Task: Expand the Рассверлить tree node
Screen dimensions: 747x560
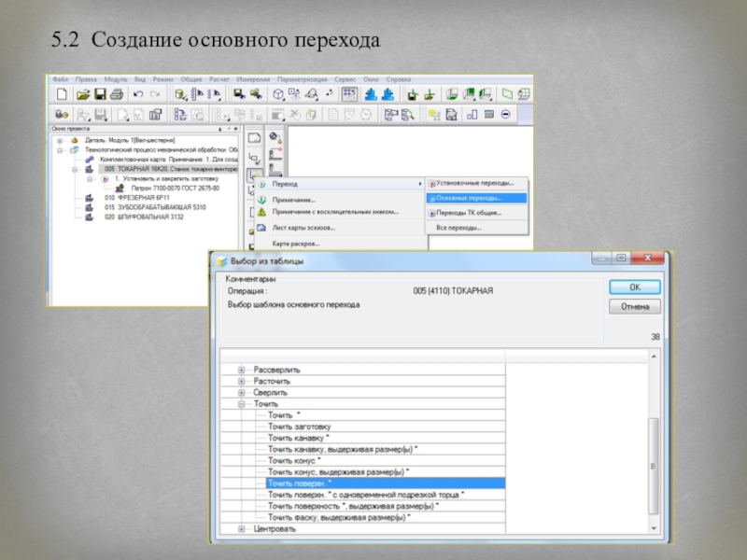Action: pos(241,370)
